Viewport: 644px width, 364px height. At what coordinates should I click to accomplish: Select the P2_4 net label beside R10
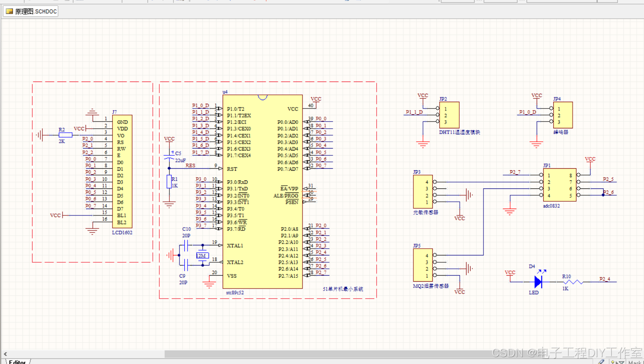[605, 279]
